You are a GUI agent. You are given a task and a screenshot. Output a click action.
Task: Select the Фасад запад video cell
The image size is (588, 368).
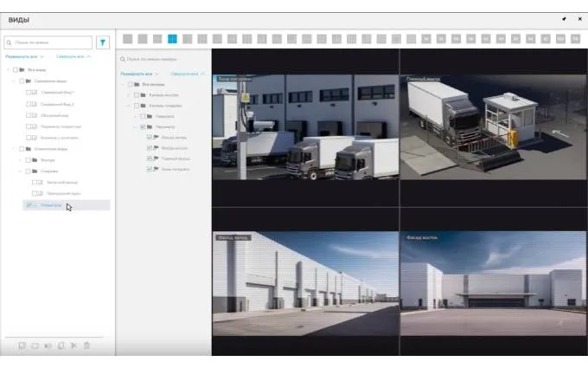tap(305, 283)
